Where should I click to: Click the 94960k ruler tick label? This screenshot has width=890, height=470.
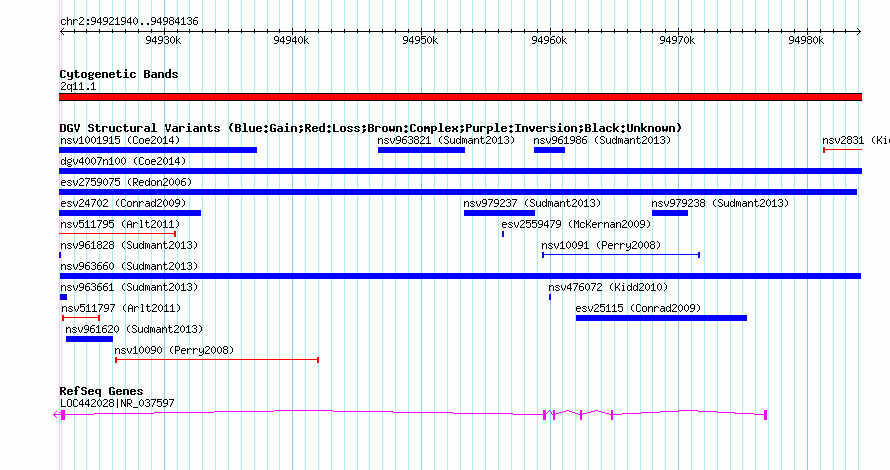[x=549, y=40]
